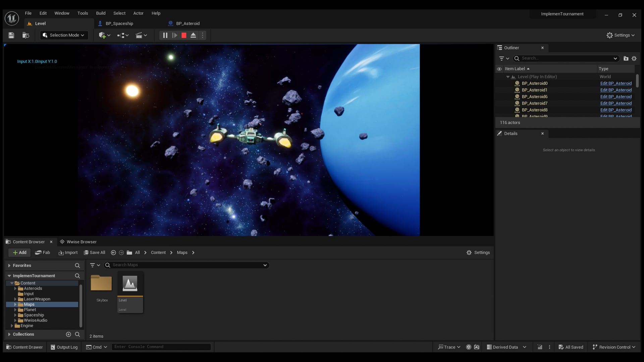Switch to the Wwise Browser tab
The width and height of the screenshot is (644, 362).
78,242
